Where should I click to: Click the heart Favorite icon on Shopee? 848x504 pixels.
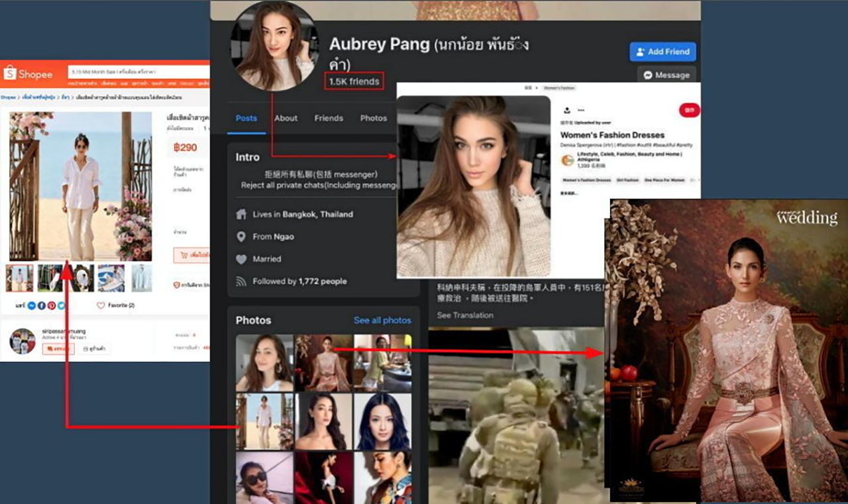pyautogui.click(x=101, y=305)
